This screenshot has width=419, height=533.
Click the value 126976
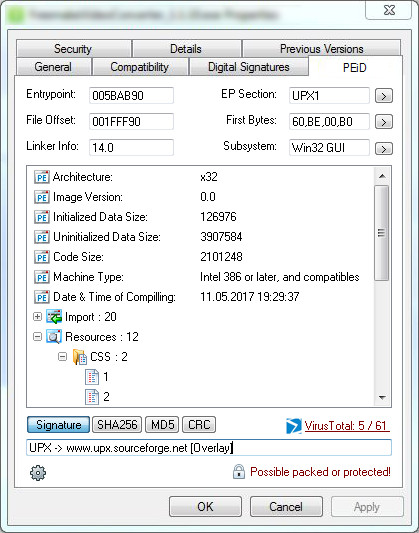218,217
